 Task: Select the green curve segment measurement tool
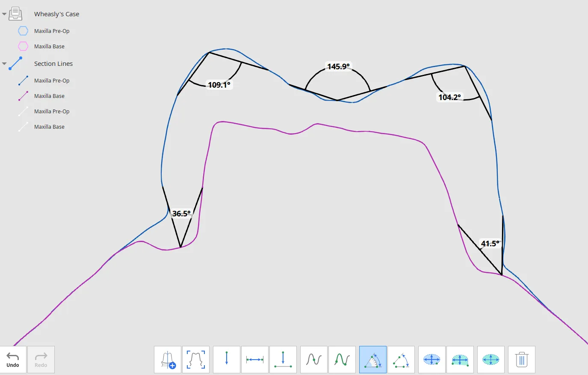tap(342, 360)
